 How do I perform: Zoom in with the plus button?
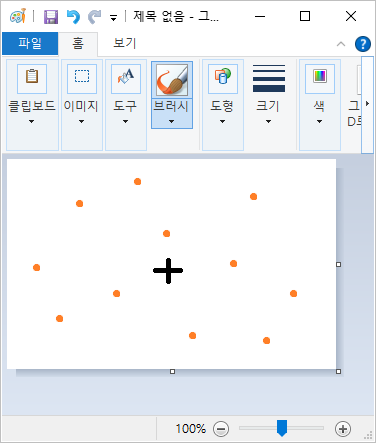(x=343, y=429)
